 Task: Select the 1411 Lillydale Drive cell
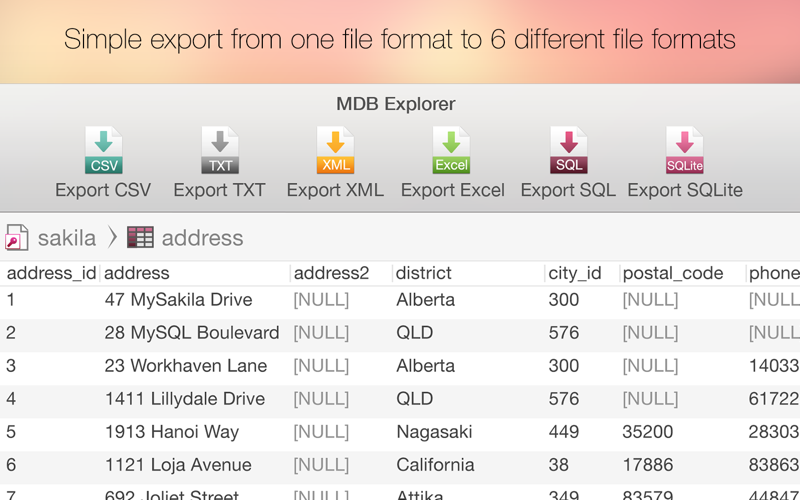(x=185, y=399)
